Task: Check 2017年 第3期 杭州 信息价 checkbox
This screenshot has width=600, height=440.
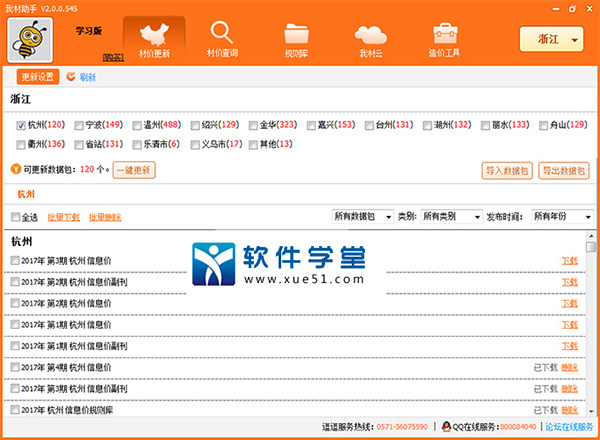Action: 15,261
